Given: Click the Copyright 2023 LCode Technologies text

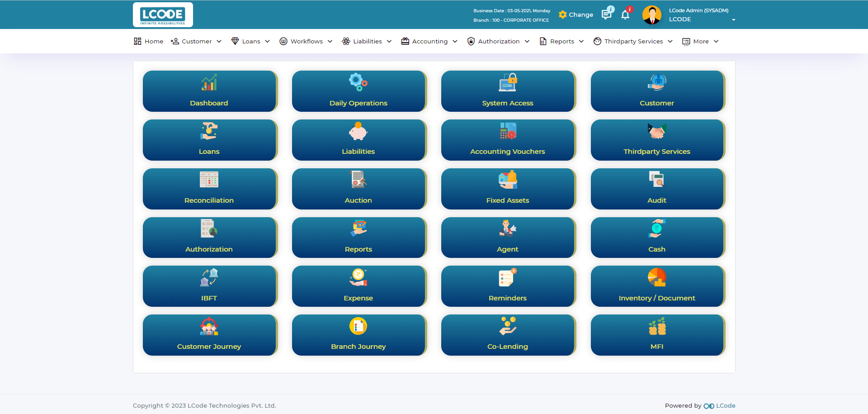Looking at the screenshot, I should 204,406.
